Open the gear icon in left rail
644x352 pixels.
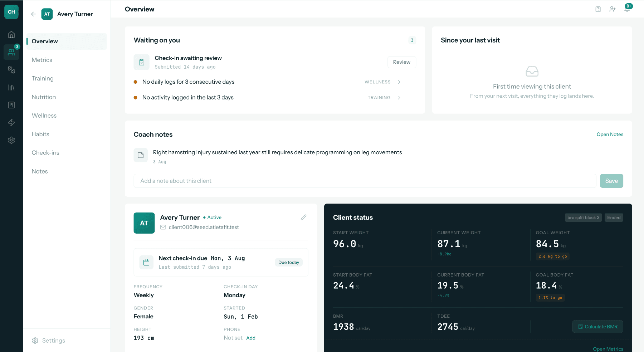(11, 140)
